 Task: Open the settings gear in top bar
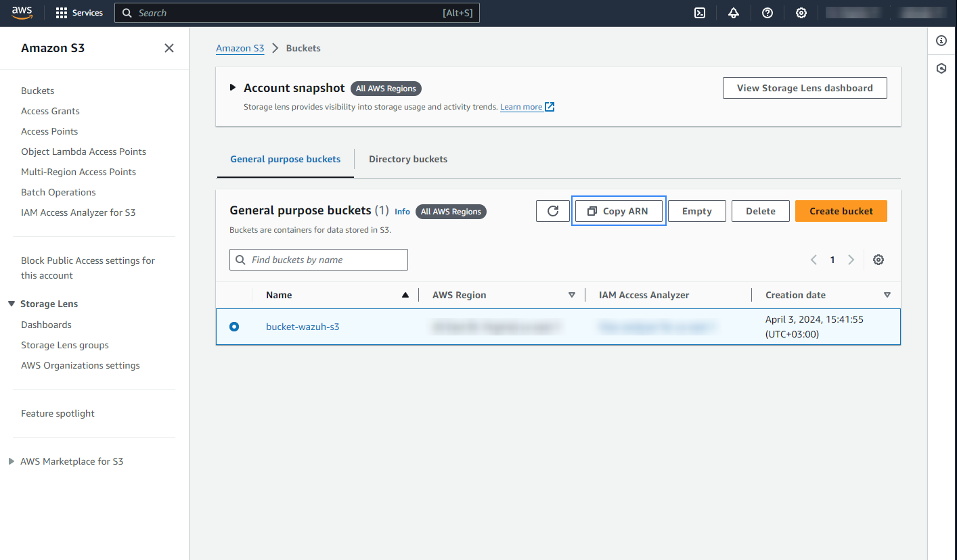coord(801,13)
